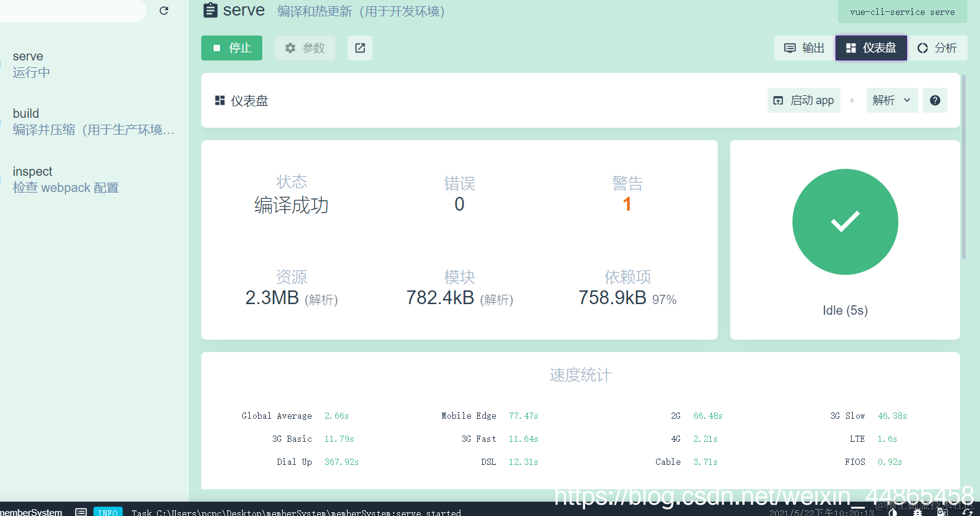Click the 3G Slow 46.38s value
The image size is (980, 516).
[892, 416]
